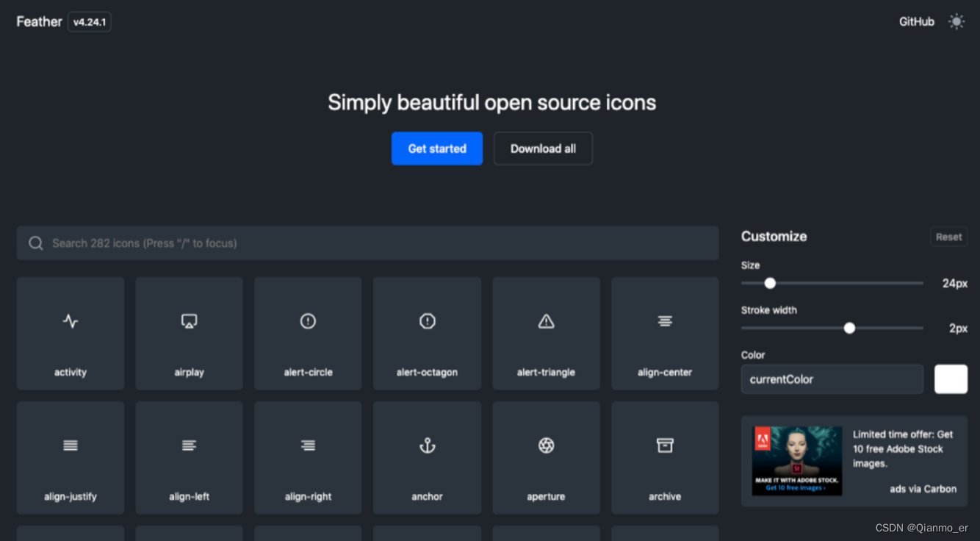Click the currentColor color input field
The width and height of the screenshot is (980, 541).
coord(832,379)
